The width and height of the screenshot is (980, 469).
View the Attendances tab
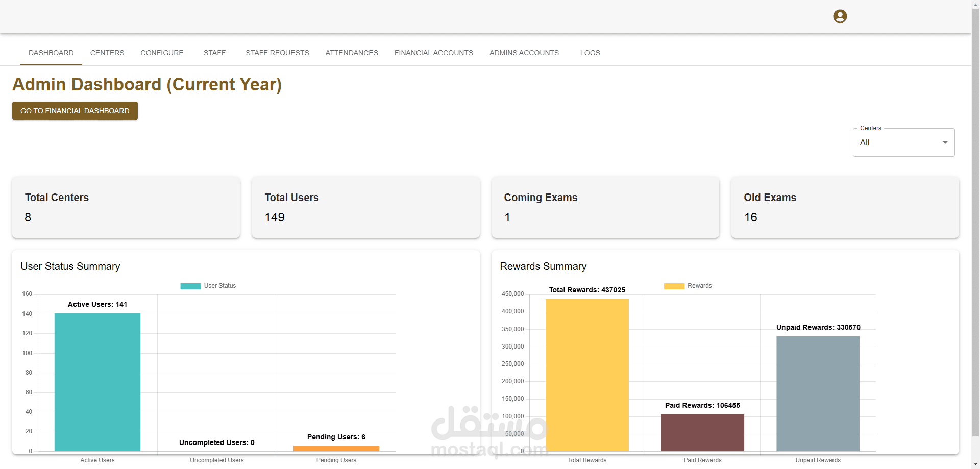[x=352, y=53]
